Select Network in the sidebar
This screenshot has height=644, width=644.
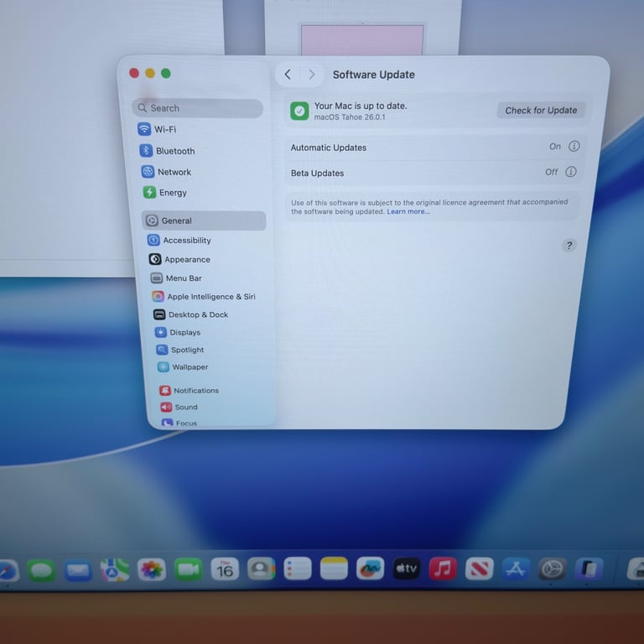(x=166, y=172)
